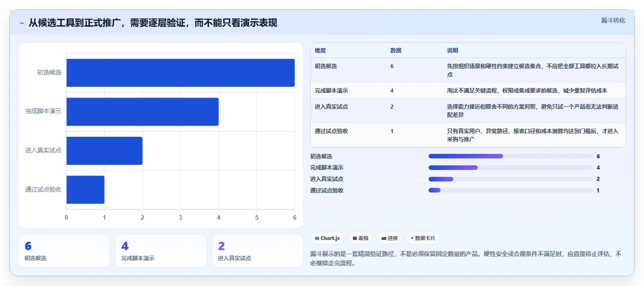The height and width of the screenshot is (286, 644).
Task: Click the value 4 in the table
Action: pyautogui.click(x=392, y=91)
